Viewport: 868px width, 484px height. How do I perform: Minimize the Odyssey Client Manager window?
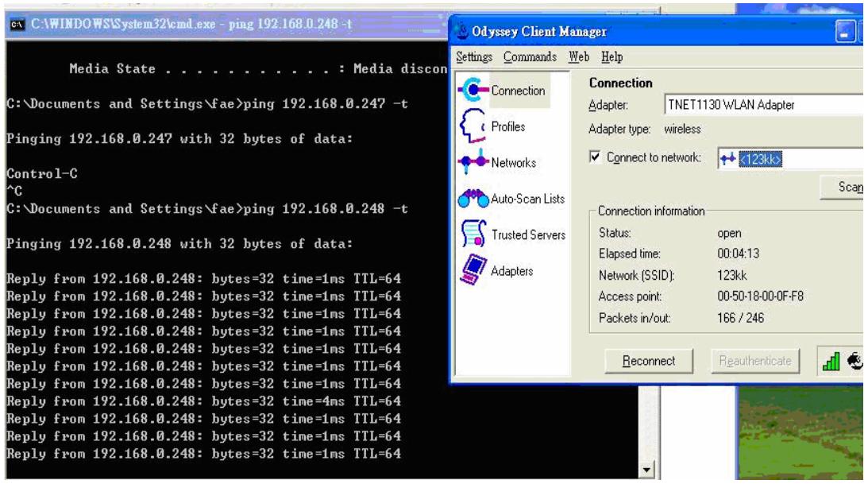point(845,32)
